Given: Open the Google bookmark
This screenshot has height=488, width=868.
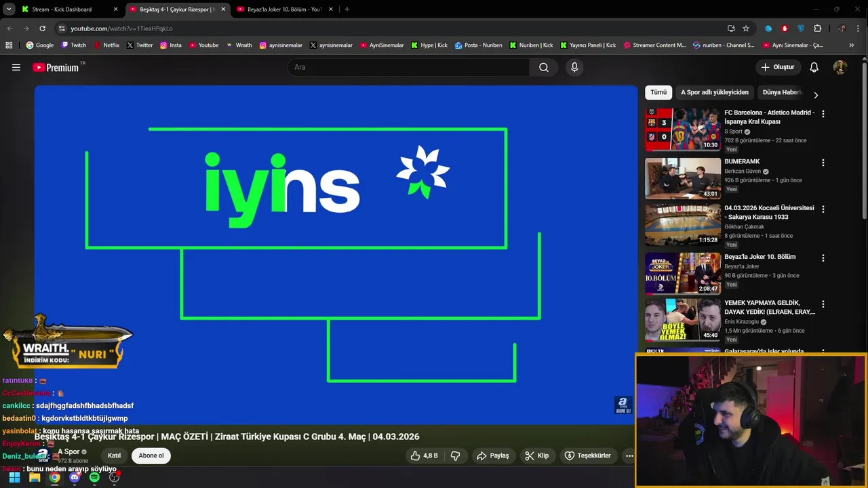Looking at the screenshot, I should pos(39,45).
